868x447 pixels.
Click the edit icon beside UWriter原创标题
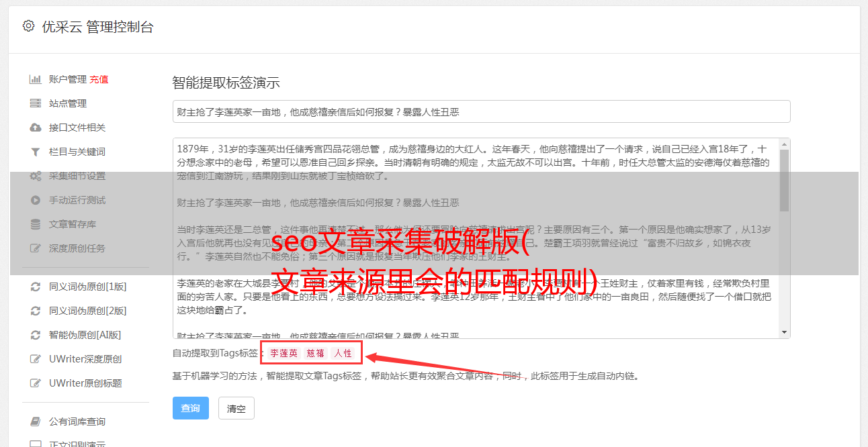(x=36, y=383)
